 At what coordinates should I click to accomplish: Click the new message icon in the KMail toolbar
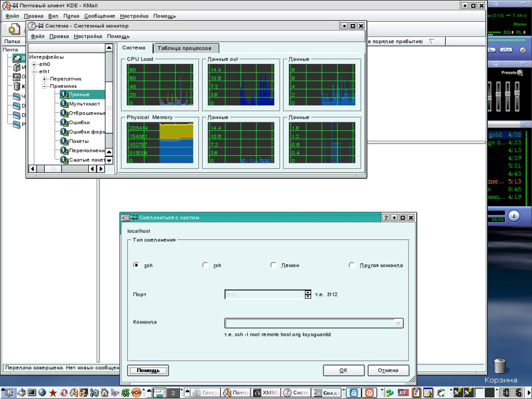(14, 29)
